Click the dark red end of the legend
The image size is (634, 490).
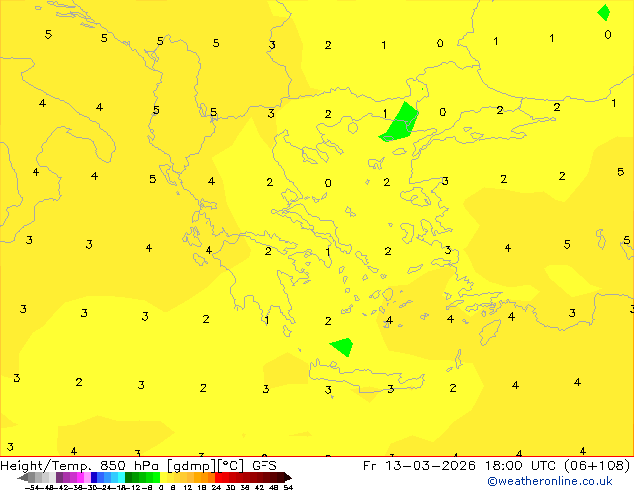tap(283, 477)
